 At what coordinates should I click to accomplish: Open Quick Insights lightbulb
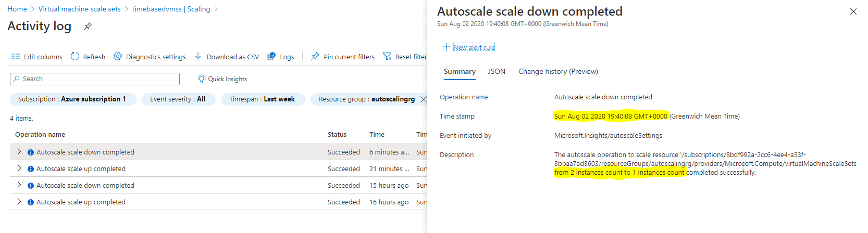coord(202,79)
